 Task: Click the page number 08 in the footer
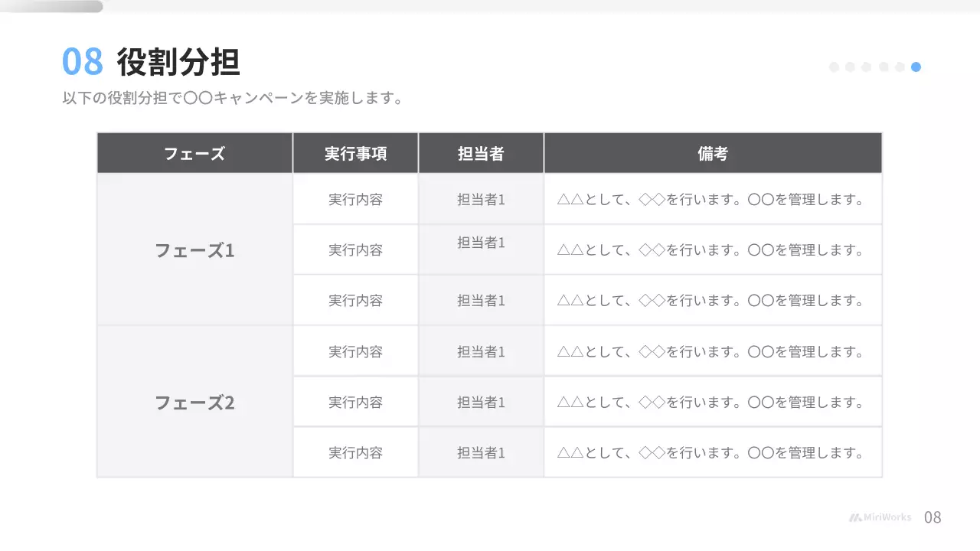933,517
